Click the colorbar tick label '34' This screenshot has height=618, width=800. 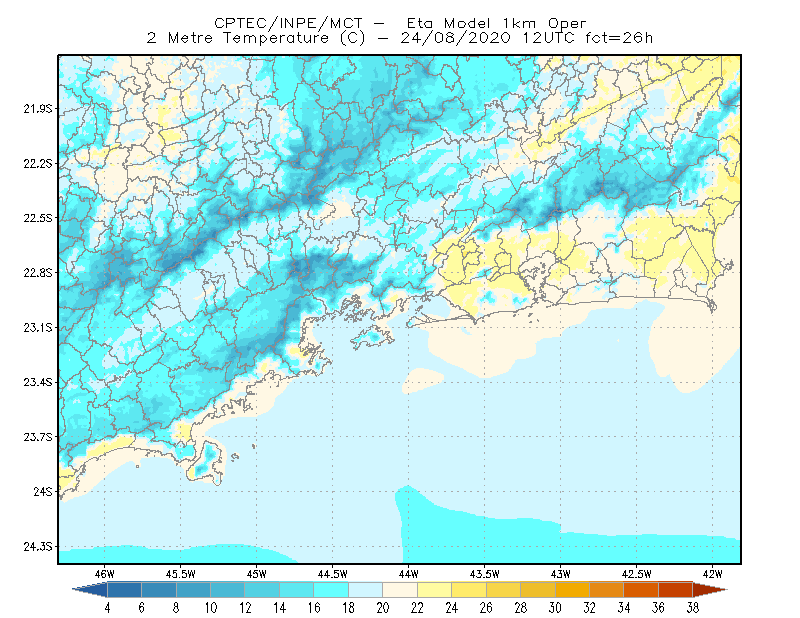click(x=623, y=608)
